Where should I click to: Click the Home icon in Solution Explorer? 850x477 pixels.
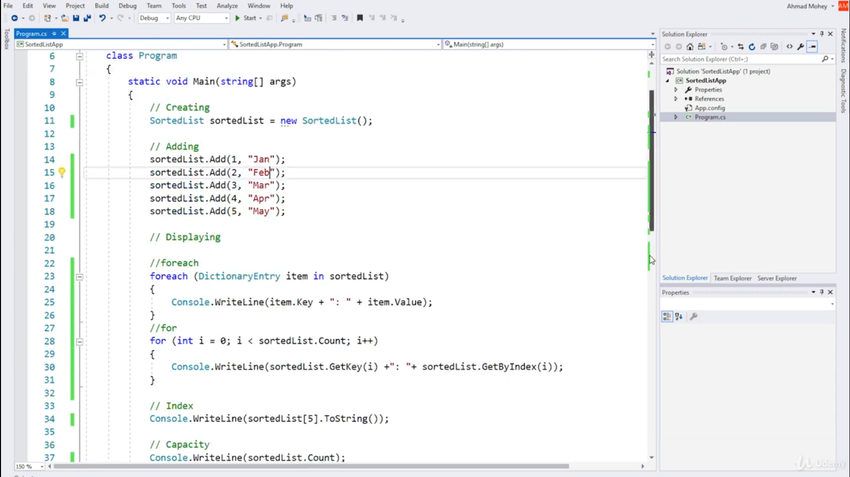point(690,47)
